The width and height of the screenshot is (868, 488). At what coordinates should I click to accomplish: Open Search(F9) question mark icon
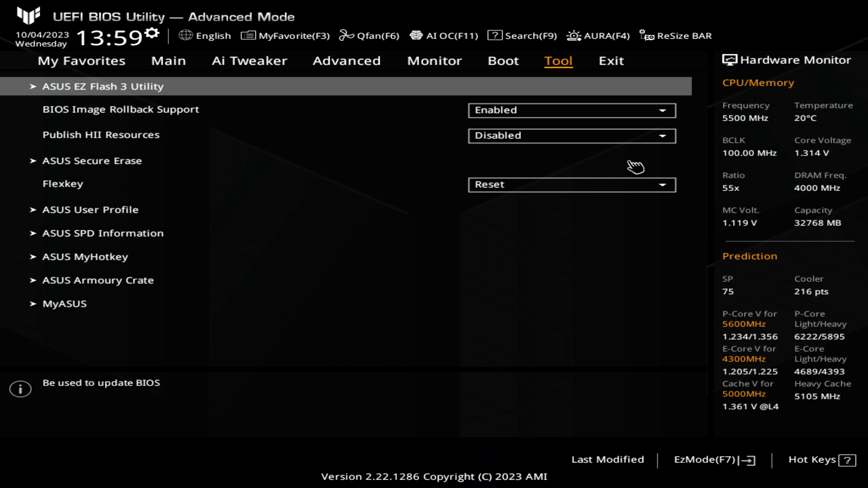[495, 35]
